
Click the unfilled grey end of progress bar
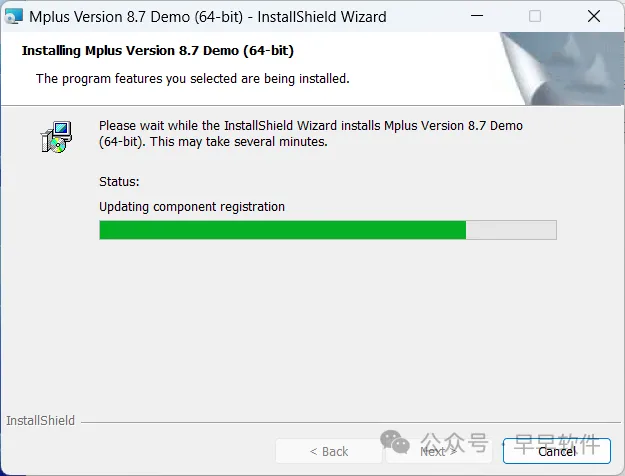point(511,230)
